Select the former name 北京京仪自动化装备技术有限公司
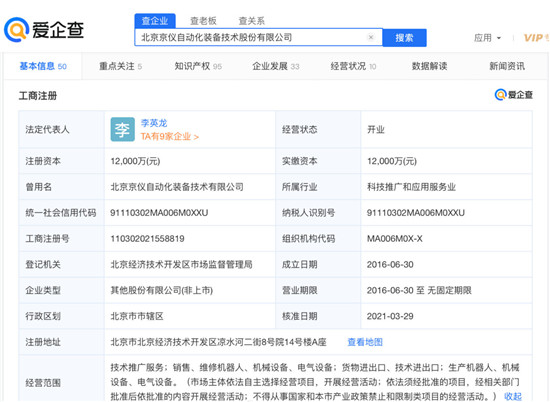The image size is (550, 402). click(177, 187)
